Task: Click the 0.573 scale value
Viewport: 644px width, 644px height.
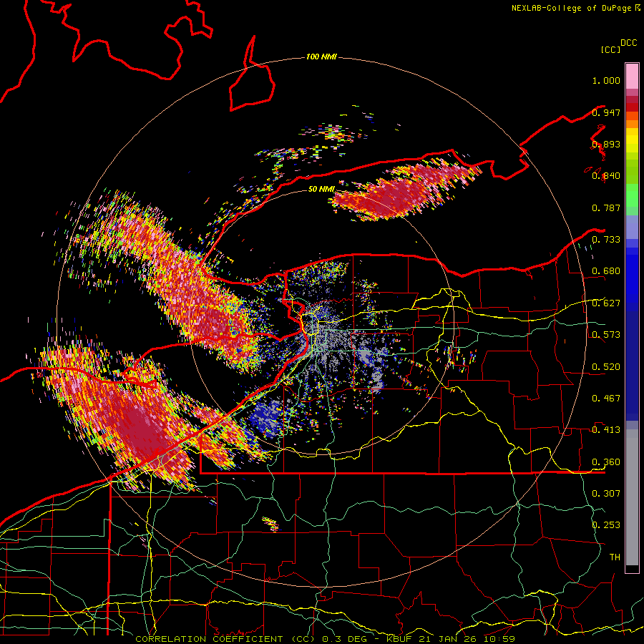Action: pyautogui.click(x=606, y=335)
